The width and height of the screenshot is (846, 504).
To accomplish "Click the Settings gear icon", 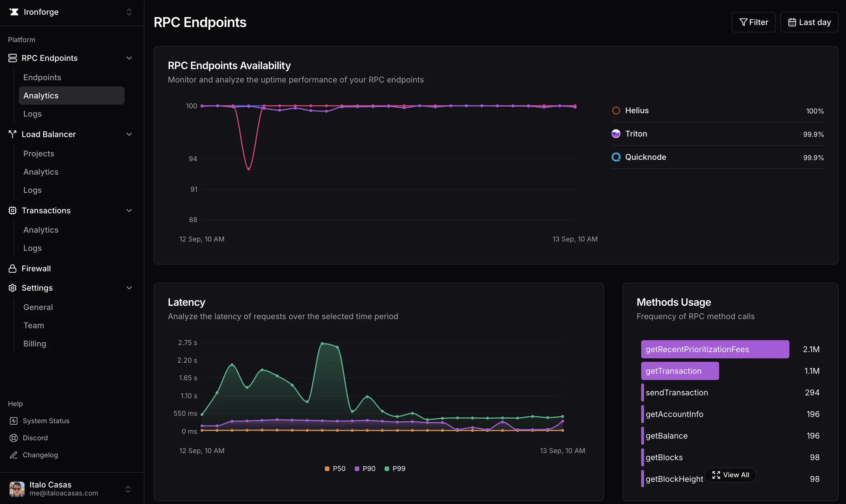I will [x=12, y=288].
